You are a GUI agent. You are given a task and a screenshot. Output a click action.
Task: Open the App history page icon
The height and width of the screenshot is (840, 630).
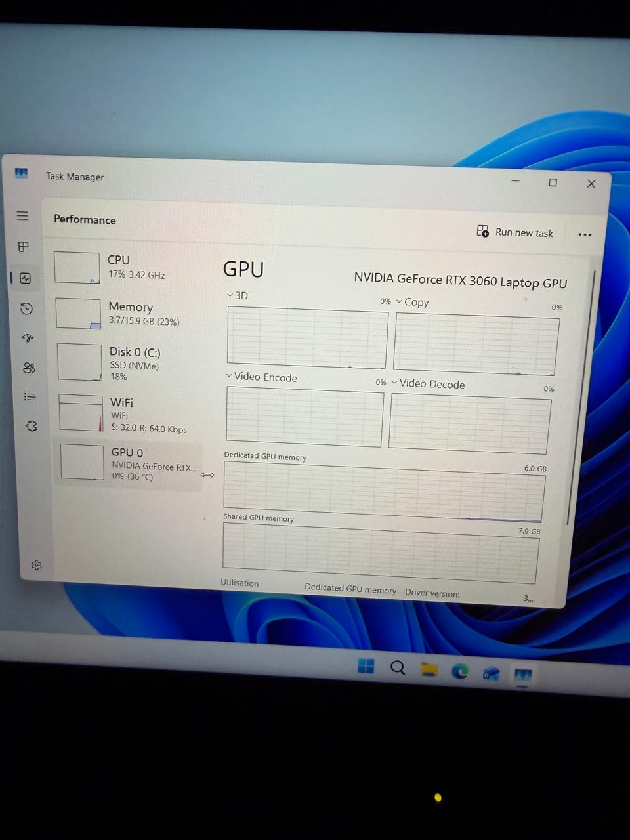26,308
